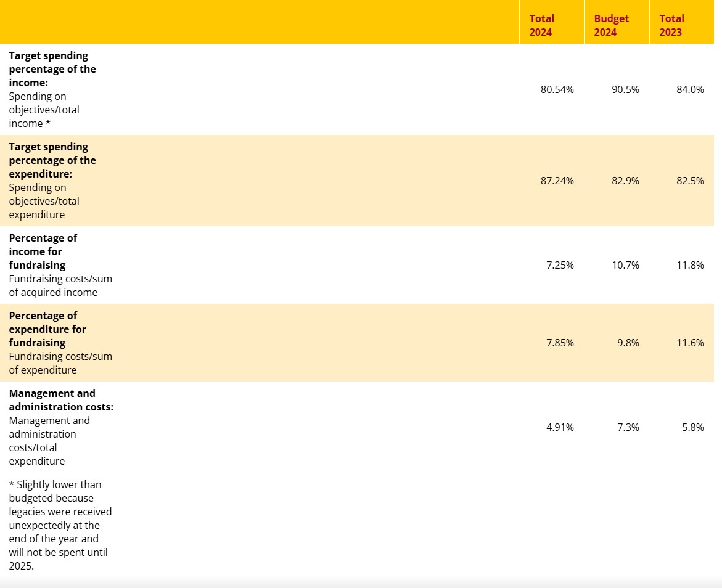Select "Percentage of expenditure for fundraising" row label

(x=47, y=329)
